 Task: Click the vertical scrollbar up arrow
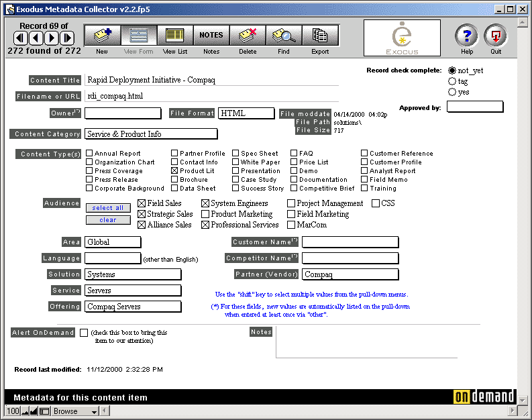point(523,22)
